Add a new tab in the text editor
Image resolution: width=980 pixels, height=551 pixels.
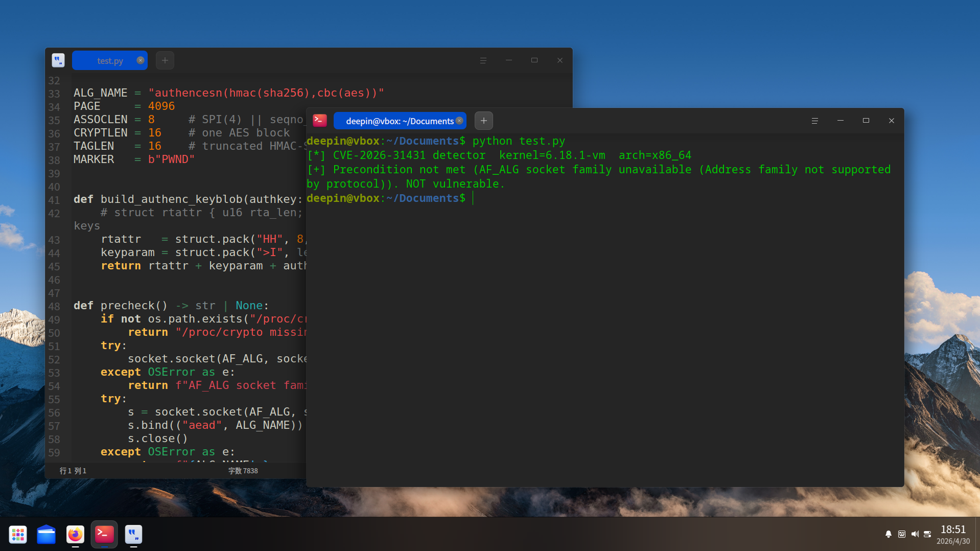tap(165, 60)
